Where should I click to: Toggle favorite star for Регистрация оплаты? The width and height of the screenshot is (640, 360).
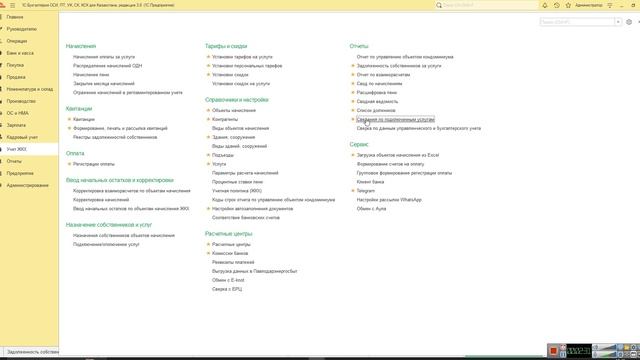(x=69, y=164)
